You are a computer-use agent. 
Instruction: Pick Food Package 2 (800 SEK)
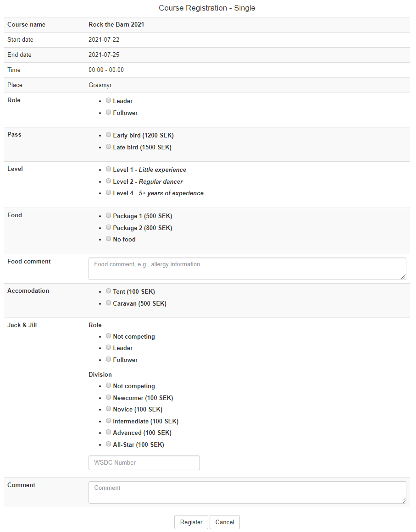pos(108,227)
